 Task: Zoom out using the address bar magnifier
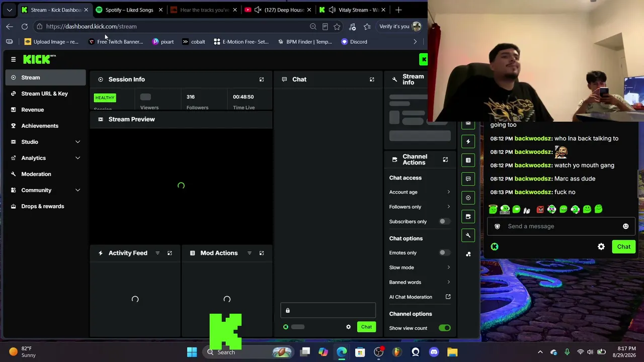[313, 26]
